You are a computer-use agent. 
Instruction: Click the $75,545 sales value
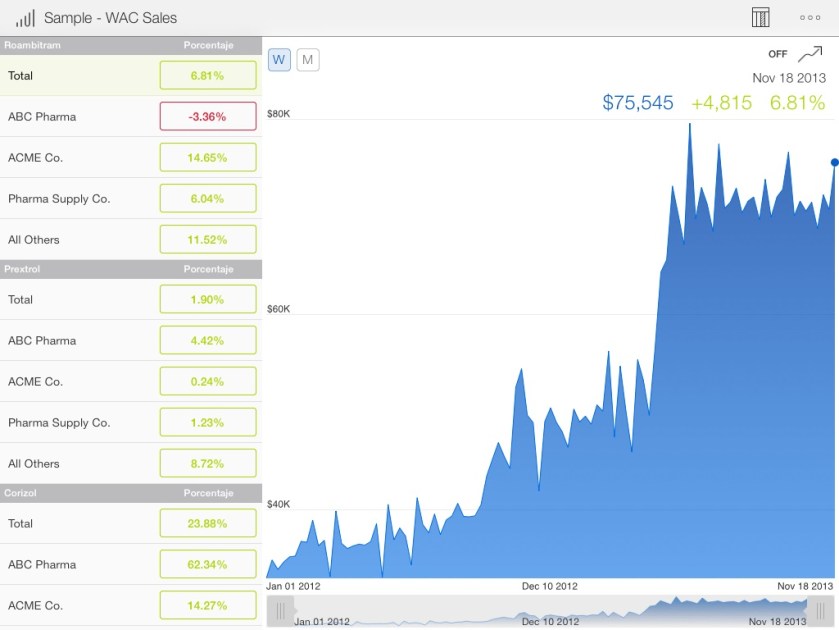[638, 103]
